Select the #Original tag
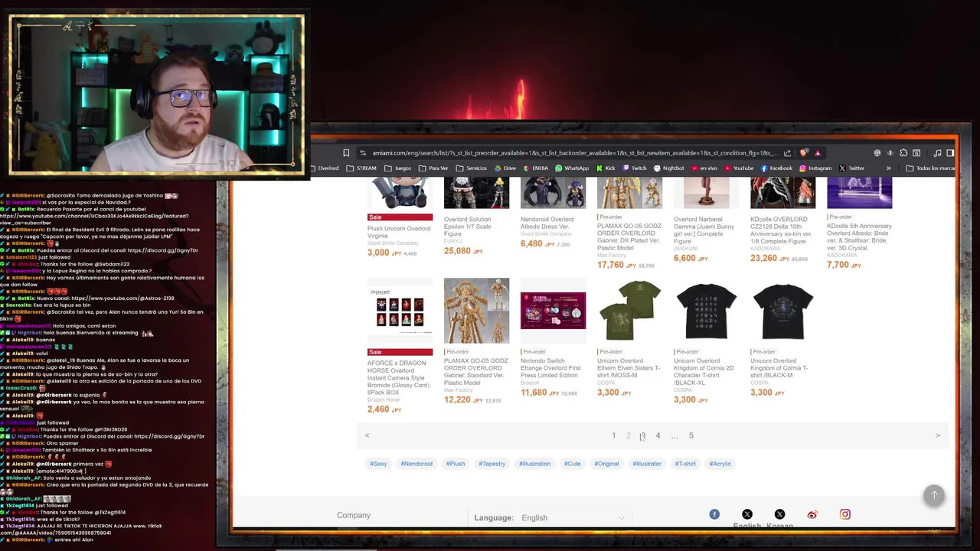This screenshot has height=551, width=980. click(x=606, y=464)
